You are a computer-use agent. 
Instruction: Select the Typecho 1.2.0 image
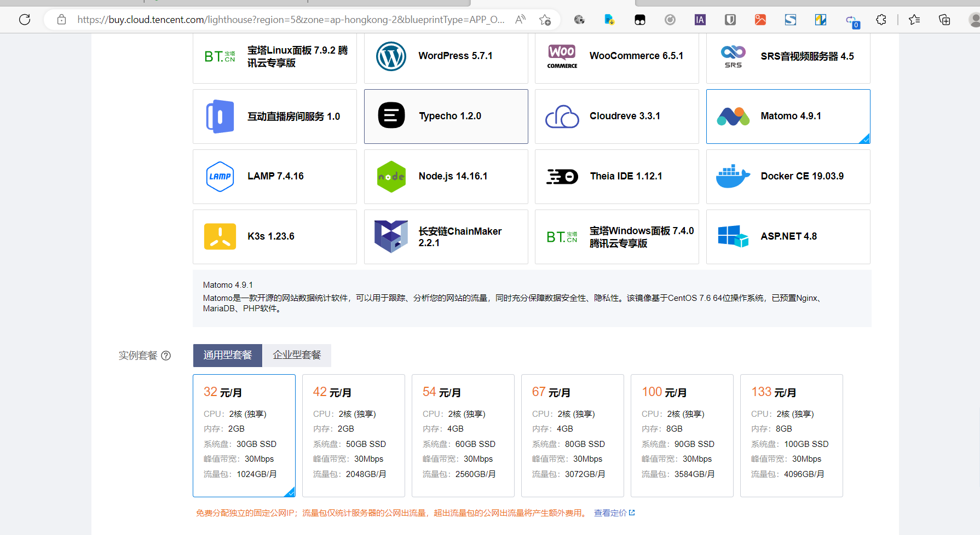point(446,116)
